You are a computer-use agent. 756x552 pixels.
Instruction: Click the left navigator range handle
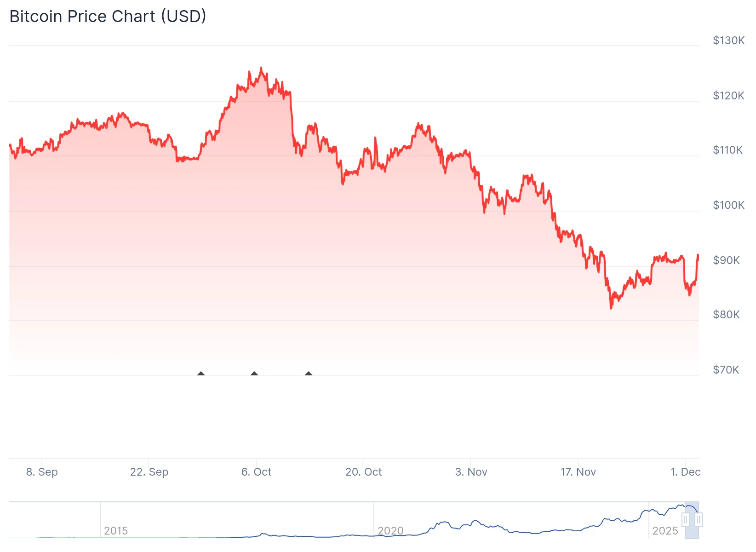pos(686,520)
